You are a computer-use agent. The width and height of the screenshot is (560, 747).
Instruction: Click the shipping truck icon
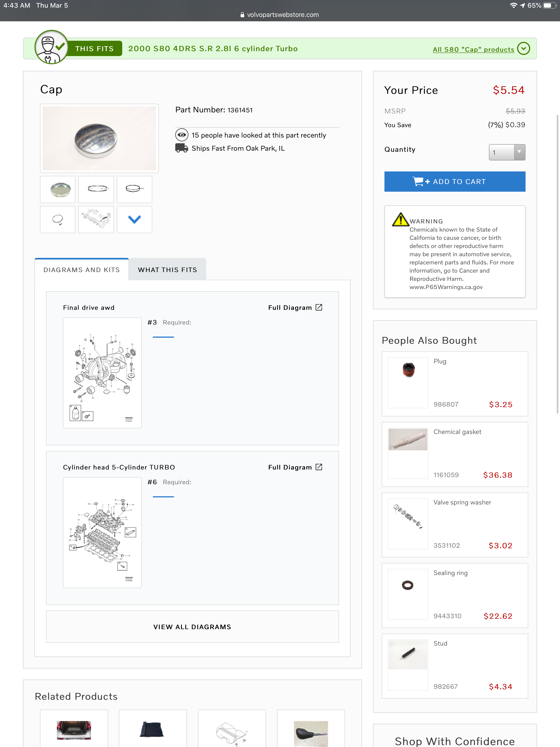tap(182, 148)
